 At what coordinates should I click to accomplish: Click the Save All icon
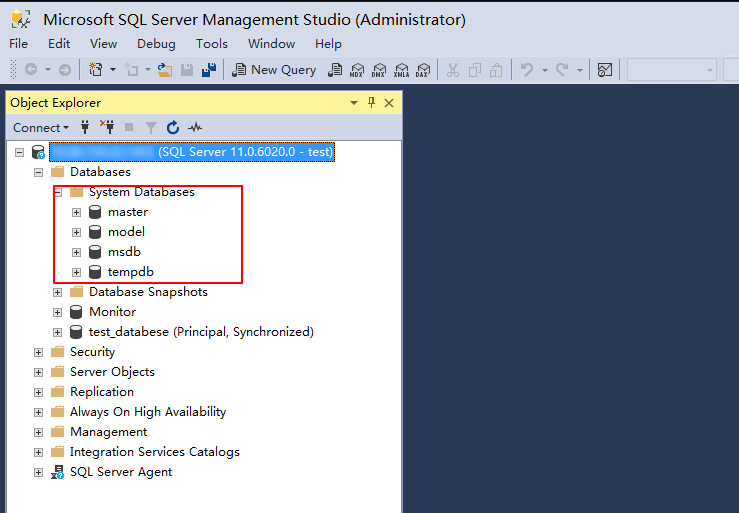pyautogui.click(x=209, y=70)
